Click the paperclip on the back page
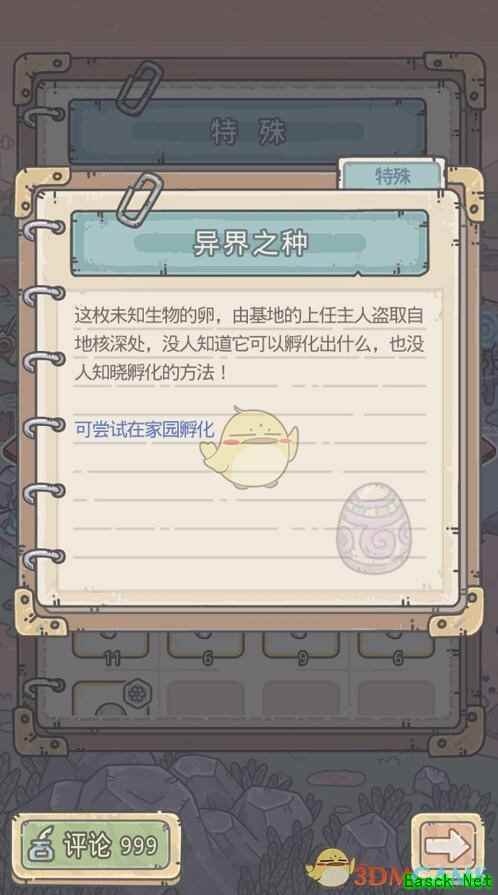The width and height of the screenshot is (498, 895). pyautogui.click(x=140, y=88)
